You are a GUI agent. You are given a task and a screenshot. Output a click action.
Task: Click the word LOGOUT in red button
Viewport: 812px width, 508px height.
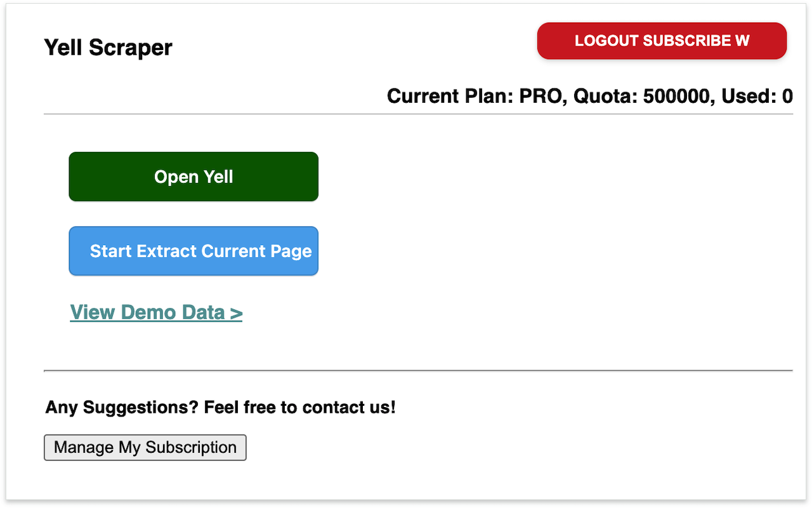click(x=606, y=41)
